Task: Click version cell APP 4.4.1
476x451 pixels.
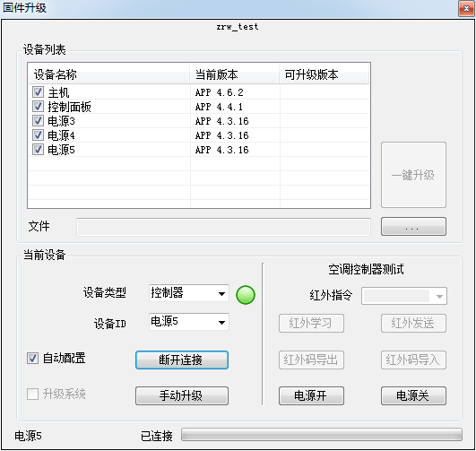Action: coord(220,107)
